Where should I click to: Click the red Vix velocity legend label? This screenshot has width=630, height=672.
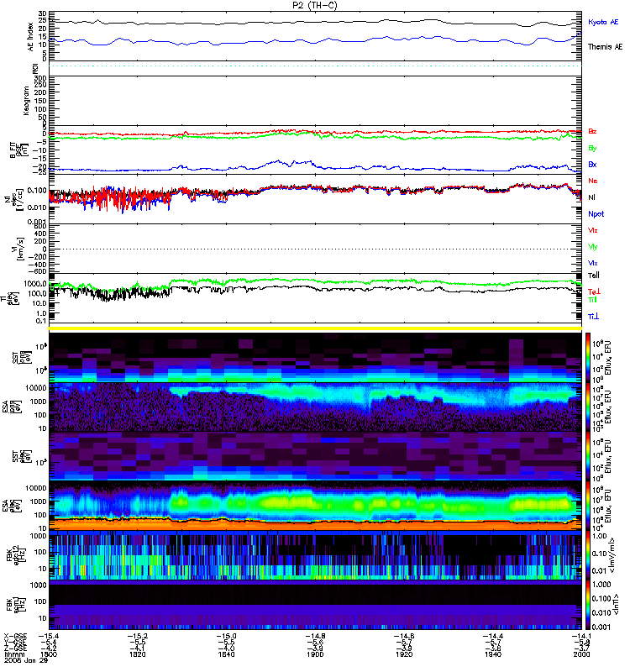[592, 230]
